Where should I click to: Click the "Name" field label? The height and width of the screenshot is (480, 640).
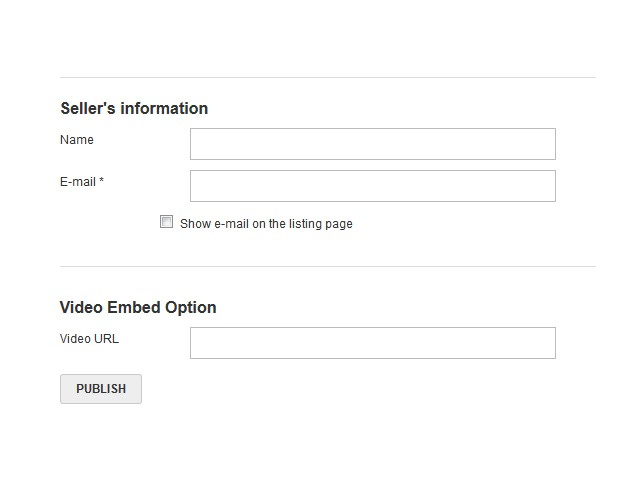77,140
